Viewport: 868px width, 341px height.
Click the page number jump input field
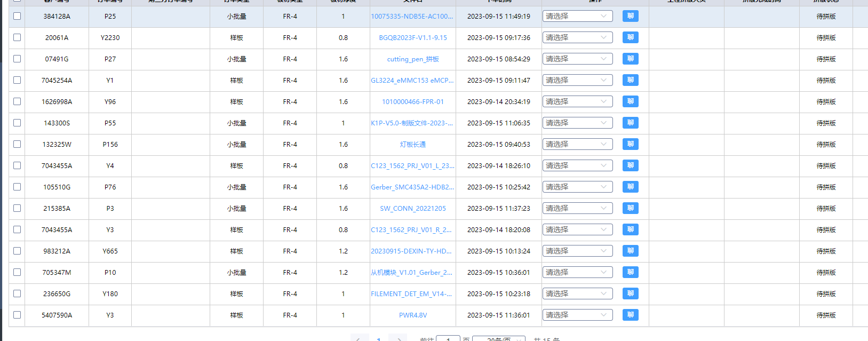coord(448,338)
